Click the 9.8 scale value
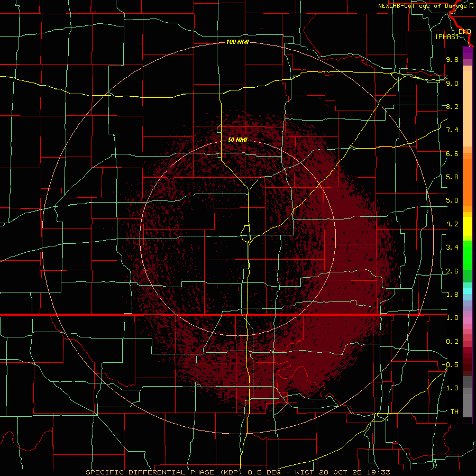The width and height of the screenshot is (476, 476). pyautogui.click(x=452, y=59)
